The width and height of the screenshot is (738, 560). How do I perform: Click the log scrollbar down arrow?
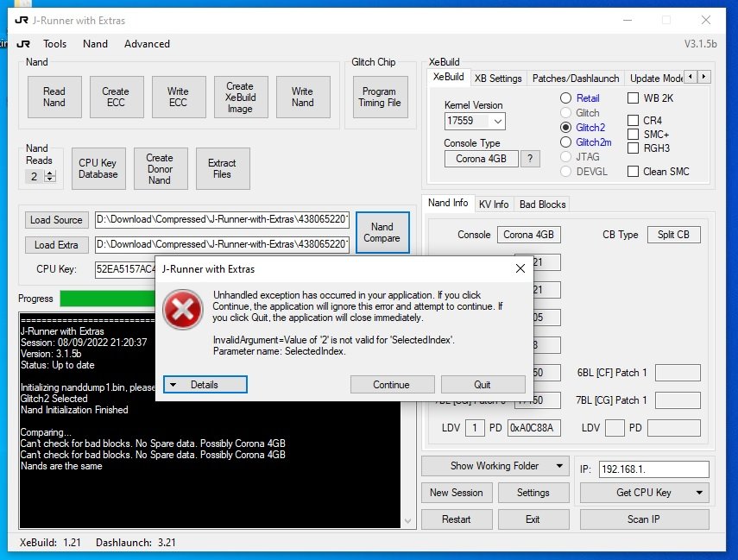tap(407, 521)
